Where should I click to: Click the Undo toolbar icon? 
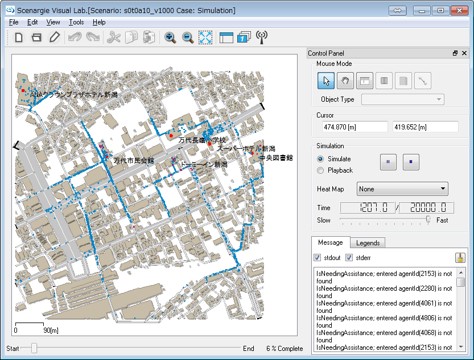pyautogui.click(x=75, y=37)
